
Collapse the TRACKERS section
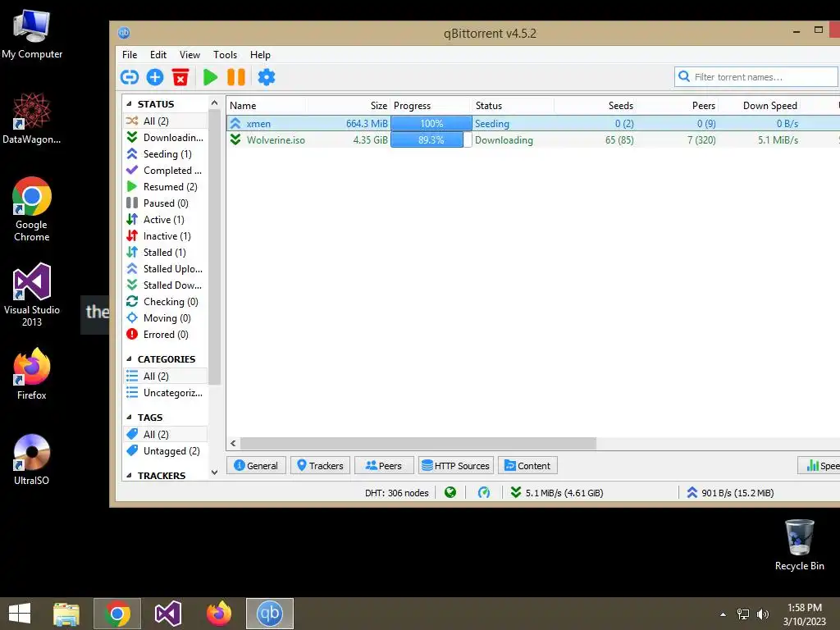click(129, 475)
